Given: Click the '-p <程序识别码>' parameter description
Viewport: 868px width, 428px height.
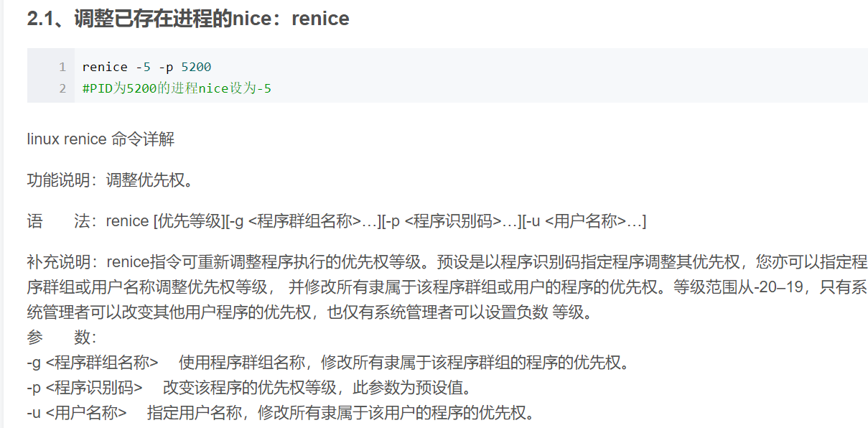Looking at the screenshot, I should point(250,388).
